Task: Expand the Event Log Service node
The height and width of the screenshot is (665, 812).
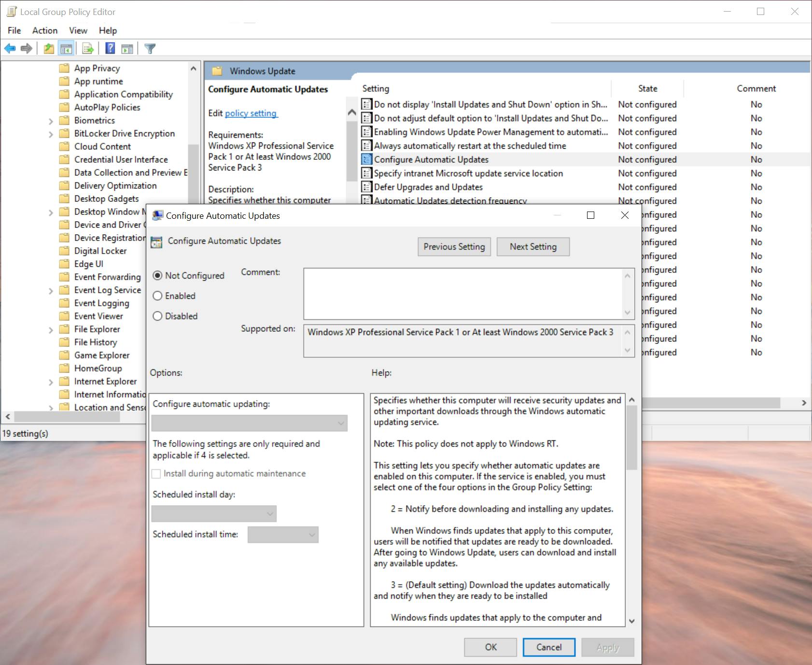Action: pos(51,290)
